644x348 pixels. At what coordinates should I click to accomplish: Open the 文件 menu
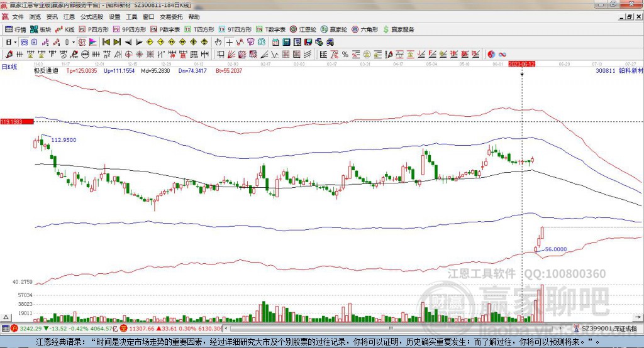pyautogui.click(x=18, y=17)
